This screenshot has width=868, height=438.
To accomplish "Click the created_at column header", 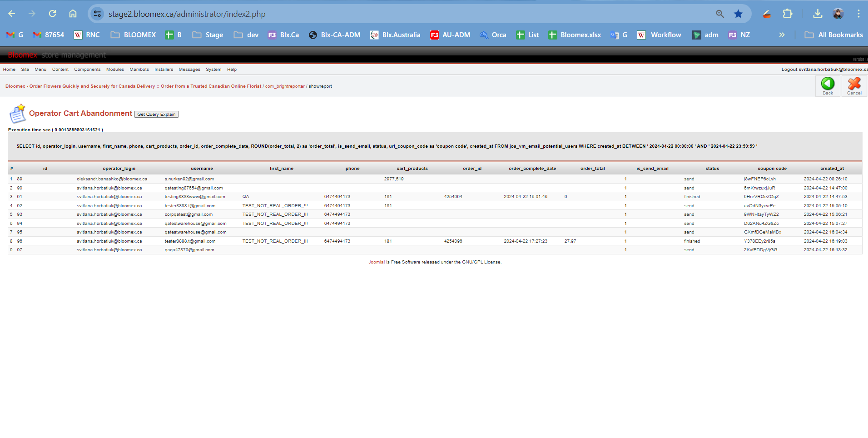I will 832,169.
